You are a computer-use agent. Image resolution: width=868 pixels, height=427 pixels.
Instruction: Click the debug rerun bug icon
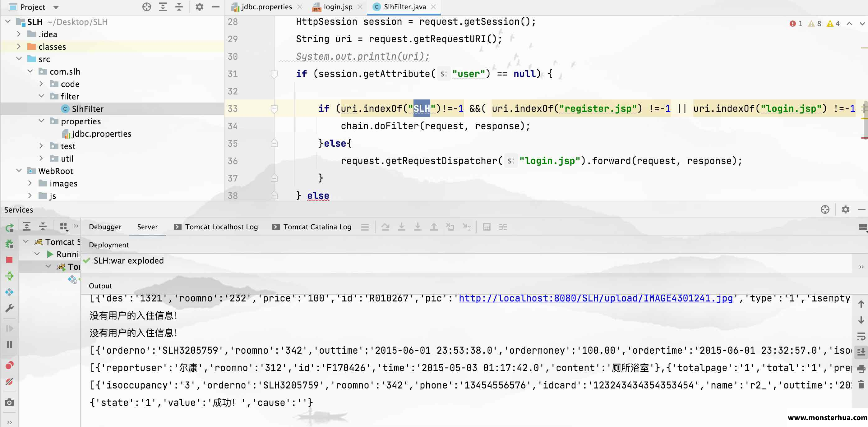tap(9, 243)
